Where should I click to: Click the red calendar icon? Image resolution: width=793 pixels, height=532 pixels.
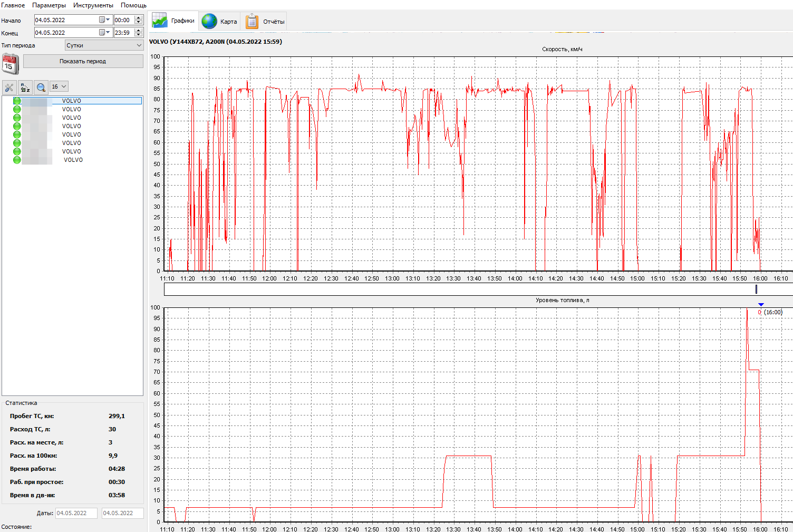[10, 64]
